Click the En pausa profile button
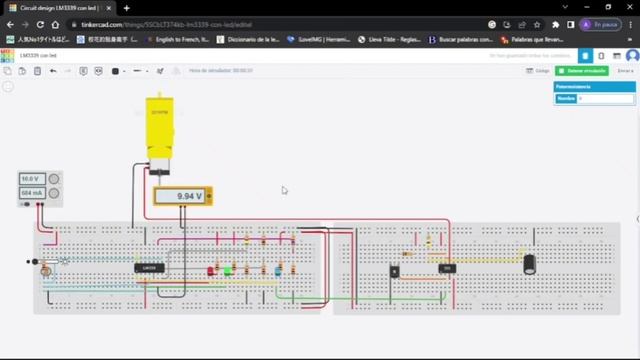The image size is (640, 360). pyautogui.click(x=600, y=25)
